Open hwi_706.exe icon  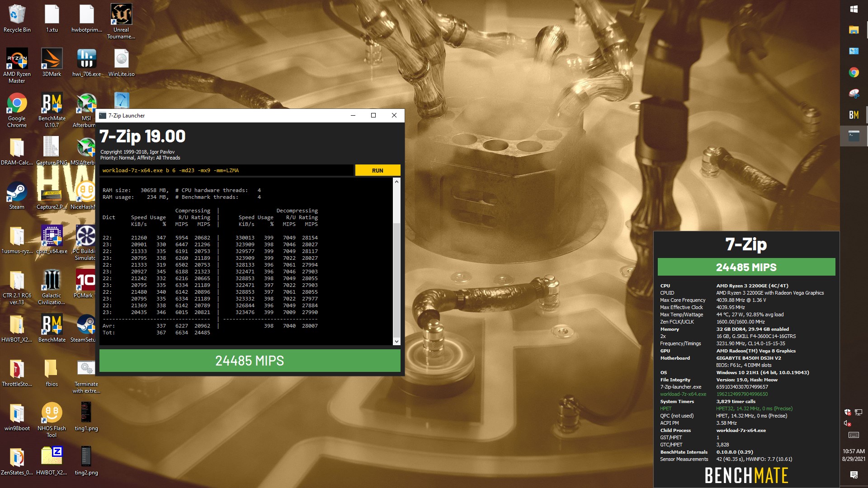click(86, 62)
